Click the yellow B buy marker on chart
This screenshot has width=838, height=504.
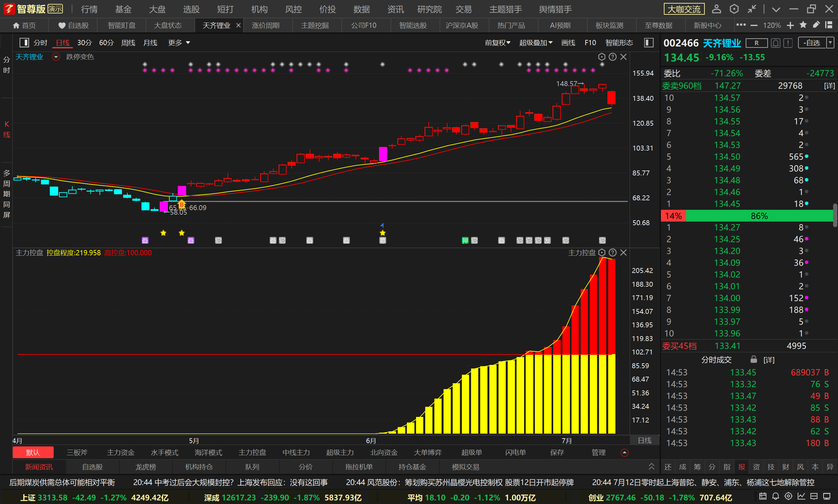point(182,204)
